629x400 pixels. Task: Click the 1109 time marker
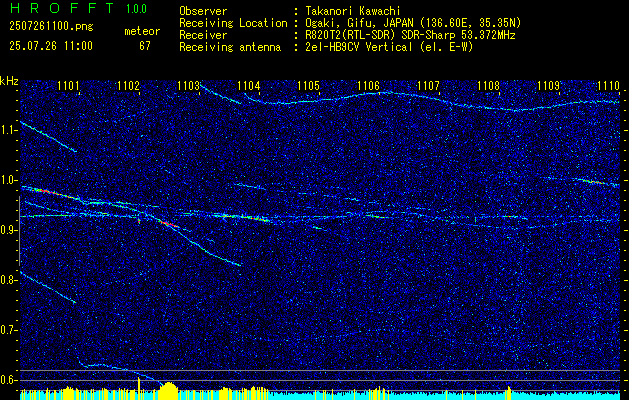[548, 85]
